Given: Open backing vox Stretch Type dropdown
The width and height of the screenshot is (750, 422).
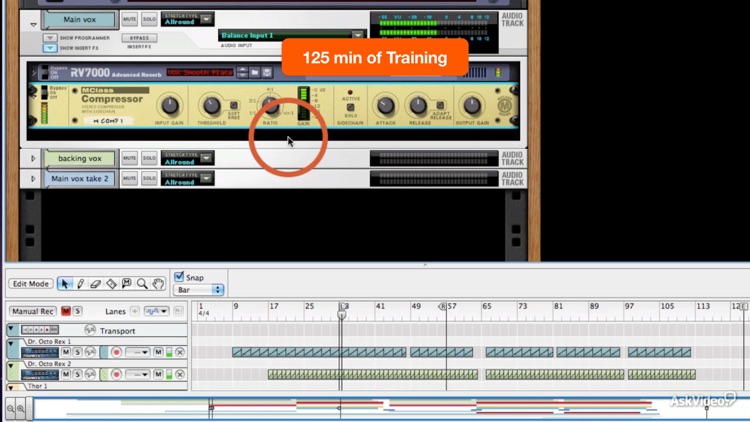Looking at the screenshot, I should pyautogui.click(x=206, y=158).
